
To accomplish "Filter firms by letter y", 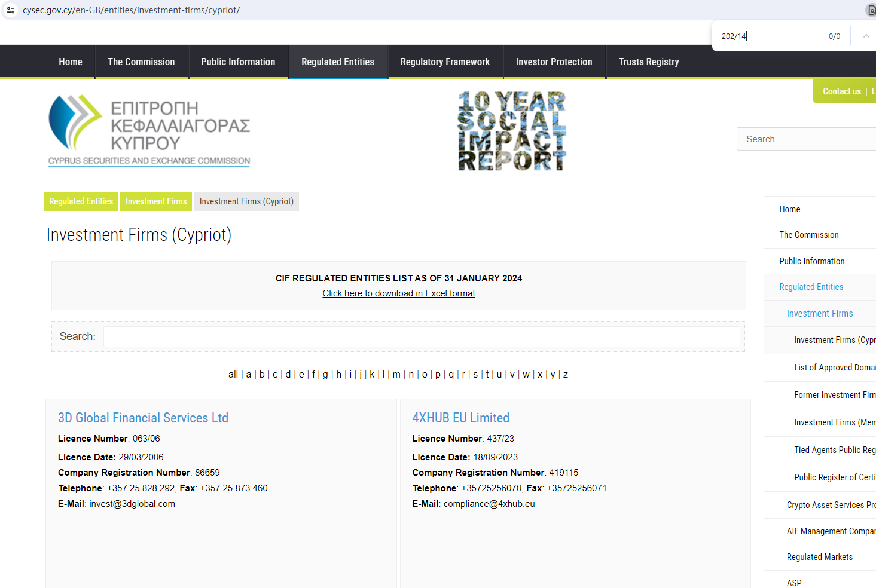I will tap(553, 375).
